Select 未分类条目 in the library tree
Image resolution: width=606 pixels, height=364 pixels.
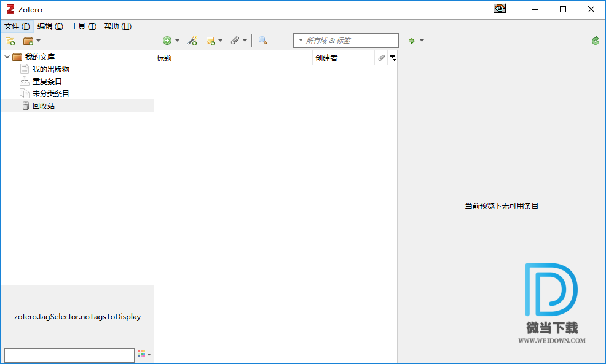pyautogui.click(x=50, y=94)
